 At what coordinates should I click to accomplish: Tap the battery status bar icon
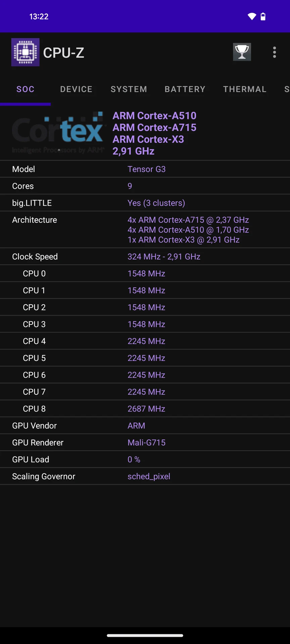click(x=263, y=16)
